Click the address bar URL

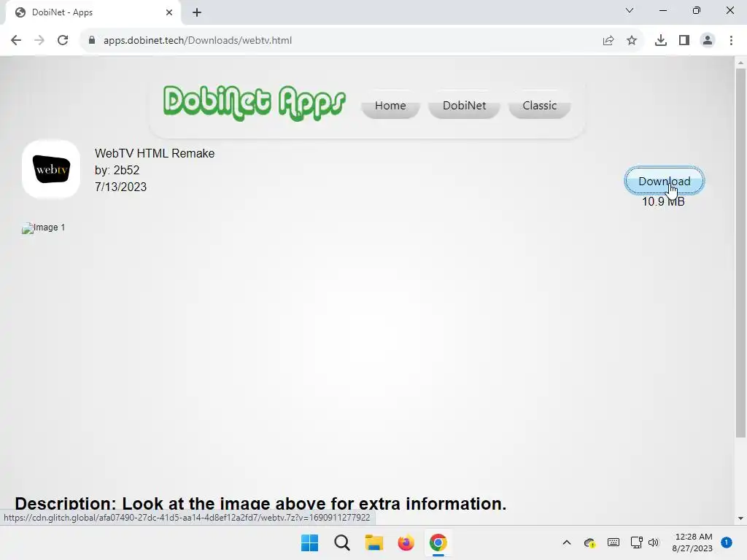198,41
